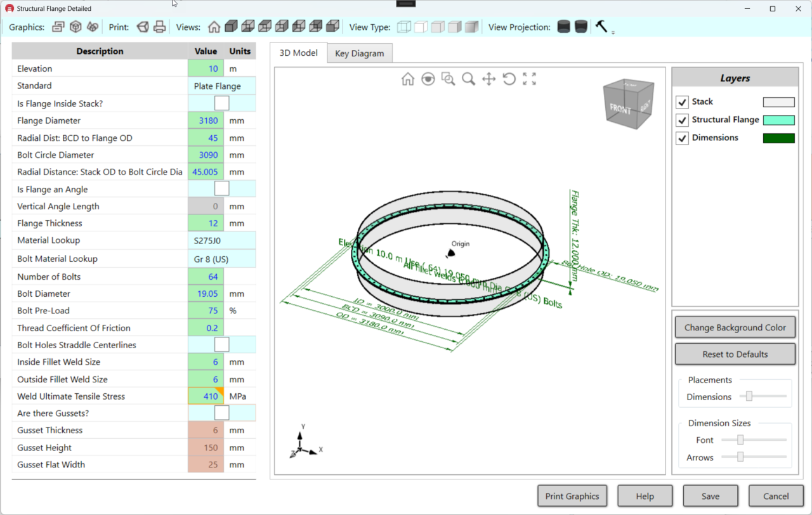Click the zoom magnifier icon in the viewport
The height and width of the screenshot is (515, 812).
469,79
